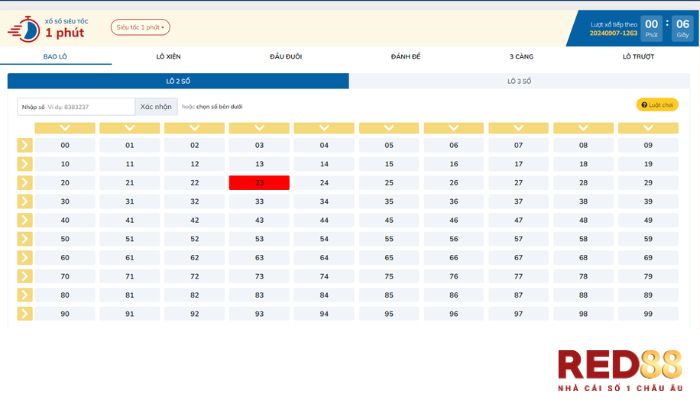Select the whole row starting with 40
The image size is (700, 420).
click(25, 220)
